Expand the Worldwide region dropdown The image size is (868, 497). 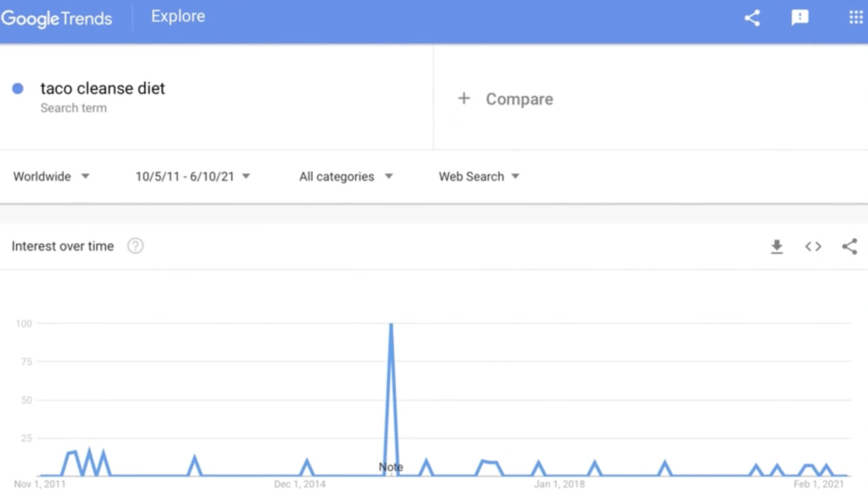[52, 176]
